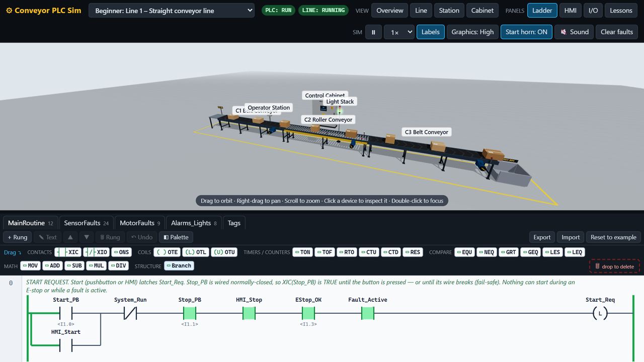This screenshot has height=362, width=644.
Task: Click the Start_Req latch coil on rung 0
Action: (600, 313)
